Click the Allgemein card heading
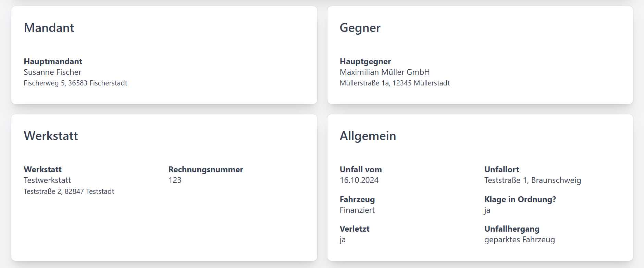This screenshot has width=644, height=268. [x=368, y=136]
